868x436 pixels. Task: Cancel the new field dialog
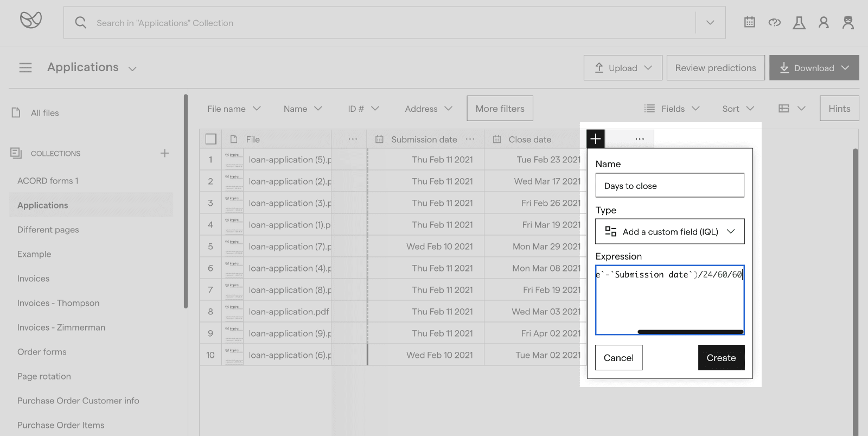click(x=619, y=358)
